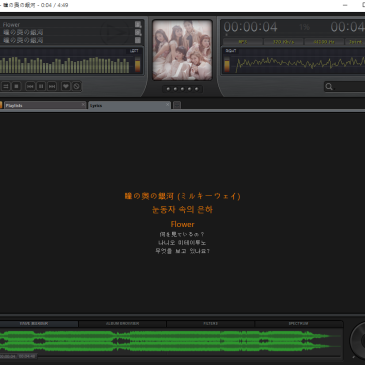Viewport: 365px width, 365px height.
Task: Click the heart favorite icon
Action: (66, 86)
